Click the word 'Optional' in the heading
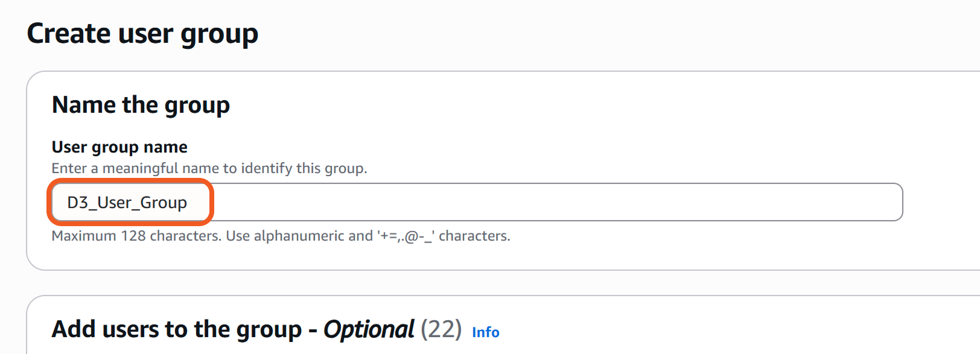980x354 pixels. point(369,330)
